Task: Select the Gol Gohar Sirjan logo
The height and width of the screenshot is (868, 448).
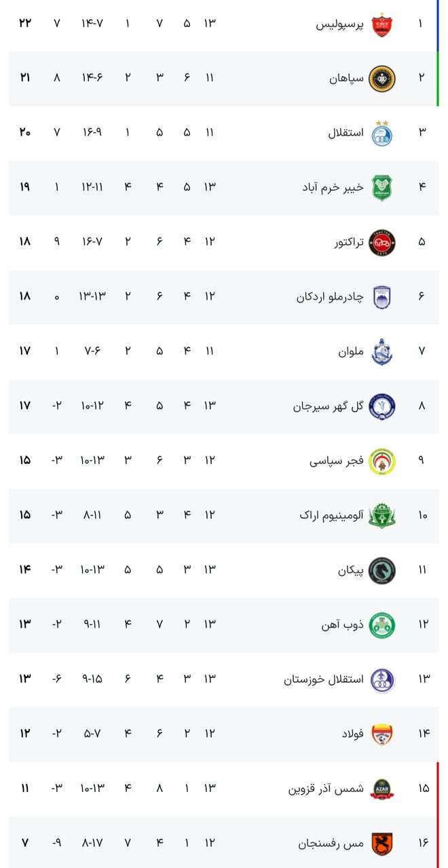Action: 381,406
